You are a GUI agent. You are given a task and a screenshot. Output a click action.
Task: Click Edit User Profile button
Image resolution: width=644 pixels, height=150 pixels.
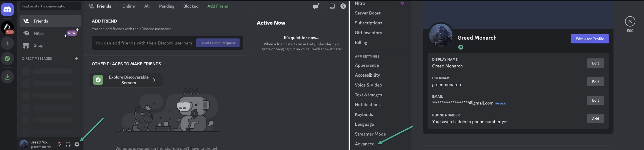click(590, 39)
